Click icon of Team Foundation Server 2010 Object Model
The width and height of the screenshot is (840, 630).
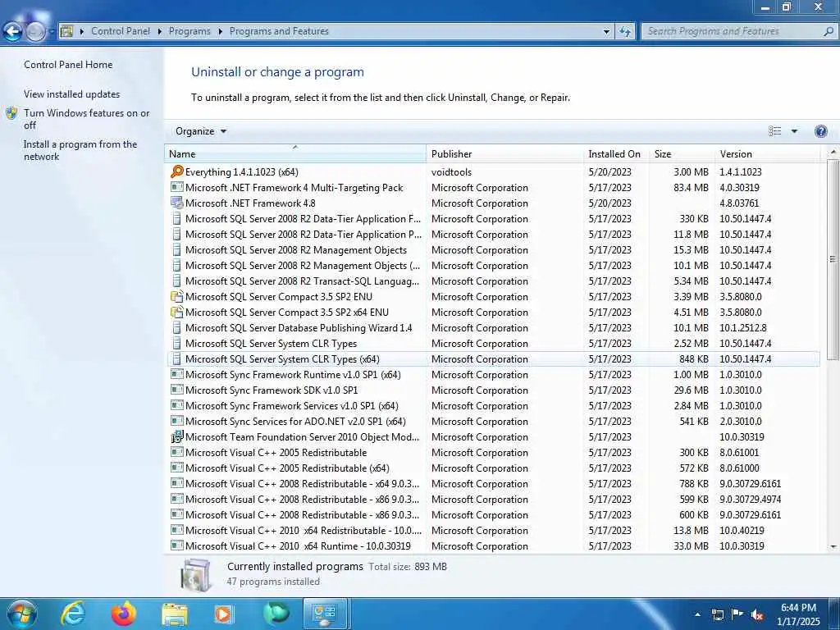pyautogui.click(x=177, y=436)
